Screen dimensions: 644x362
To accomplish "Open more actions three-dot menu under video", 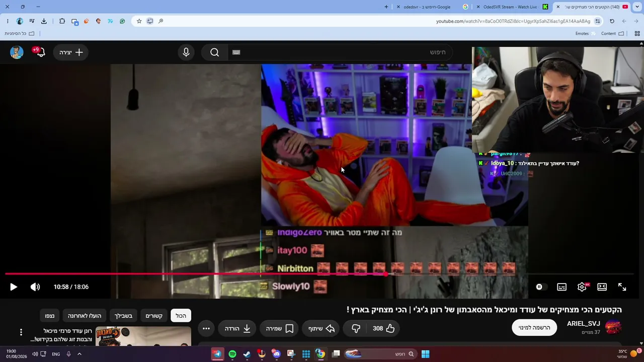I will point(206,328).
